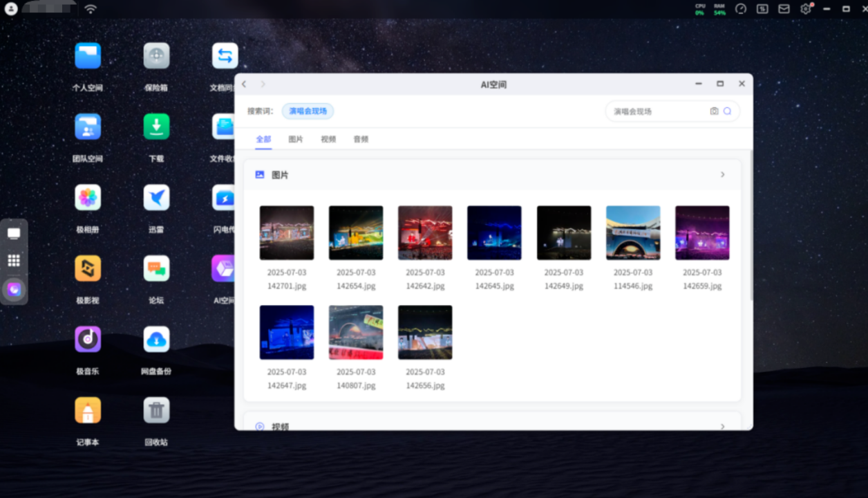The width and height of the screenshot is (868, 498).
Task: Open the 极音乐 music app
Action: [x=88, y=339]
